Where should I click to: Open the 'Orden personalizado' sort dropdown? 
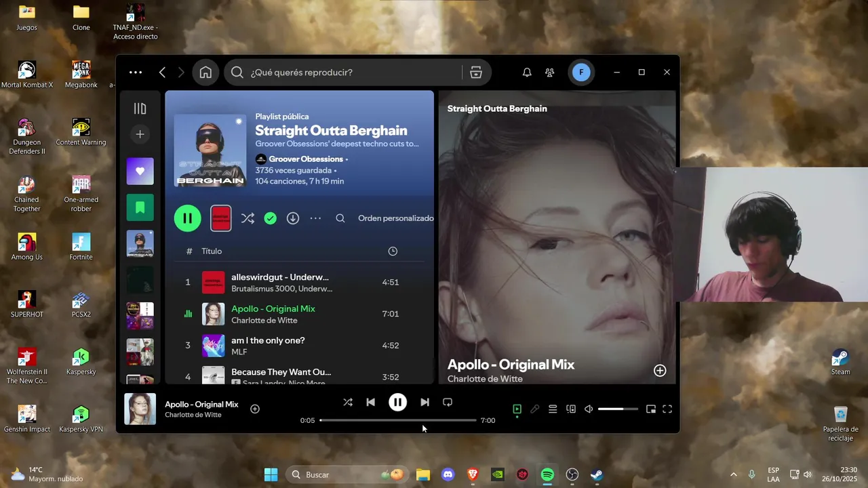pos(396,218)
